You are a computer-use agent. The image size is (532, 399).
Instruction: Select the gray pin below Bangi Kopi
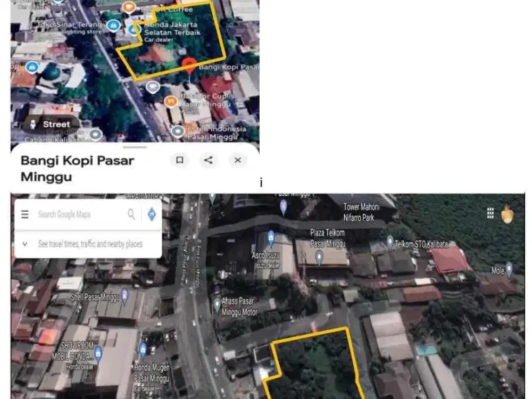[x=153, y=87]
